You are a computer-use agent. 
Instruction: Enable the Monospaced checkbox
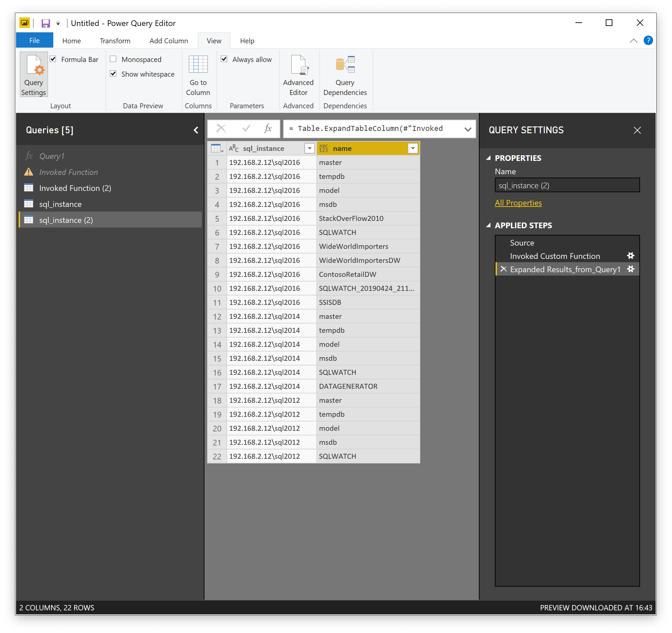click(x=113, y=59)
